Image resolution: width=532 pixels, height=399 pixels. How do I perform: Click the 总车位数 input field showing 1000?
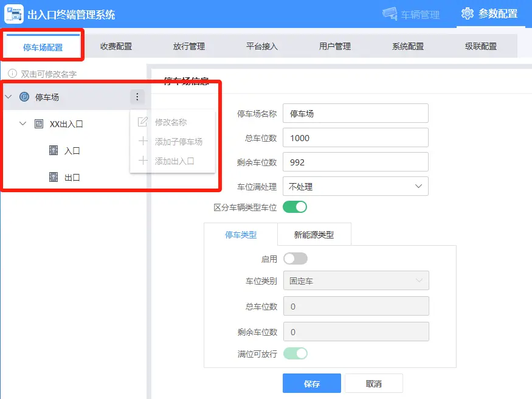click(355, 138)
